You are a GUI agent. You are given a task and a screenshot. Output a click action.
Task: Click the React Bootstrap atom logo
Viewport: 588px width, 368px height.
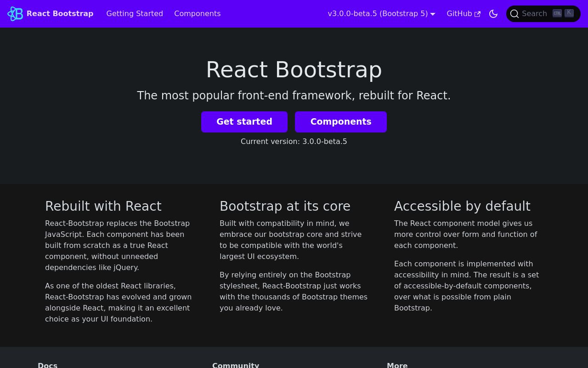click(x=15, y=14)
